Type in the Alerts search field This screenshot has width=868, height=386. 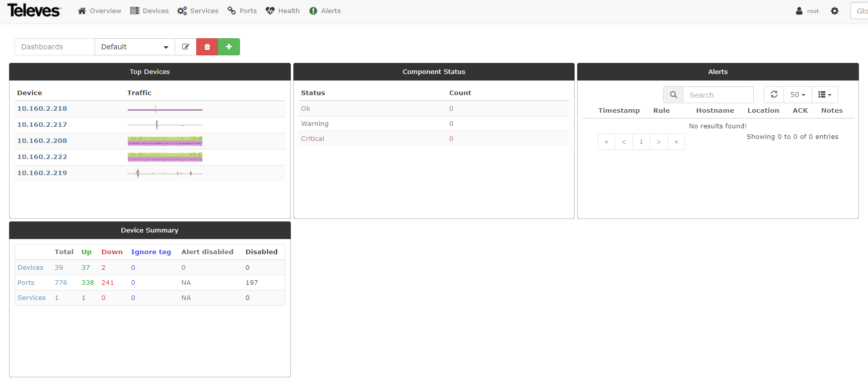pyautogui.click(x=718, y=95)
